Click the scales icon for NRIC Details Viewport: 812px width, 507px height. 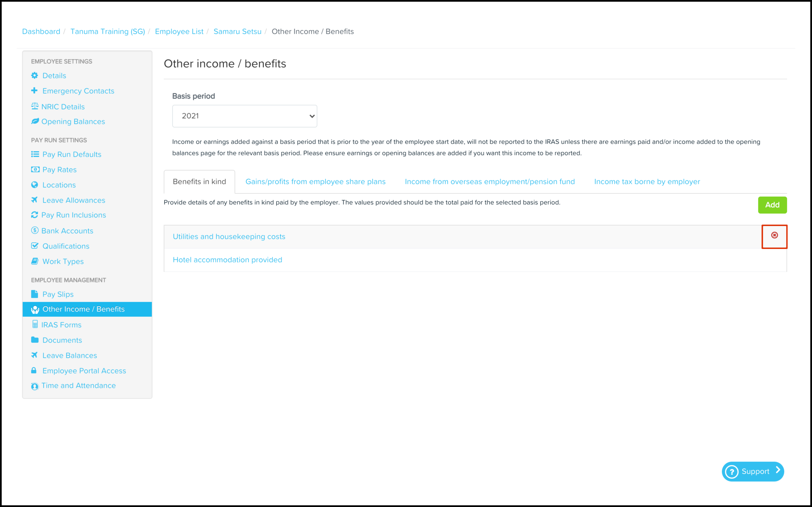click(x=35, y=106)
